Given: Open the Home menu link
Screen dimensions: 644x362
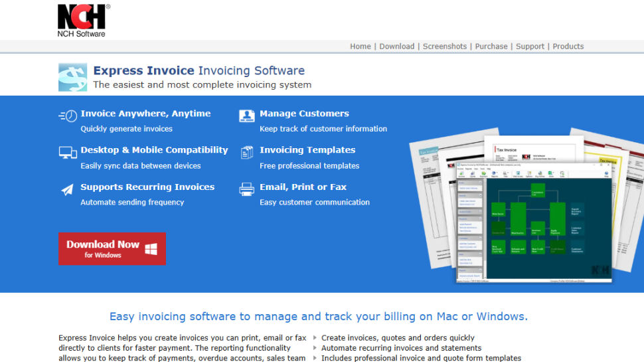Looking at the screenshot, I should tap(361, 46).
